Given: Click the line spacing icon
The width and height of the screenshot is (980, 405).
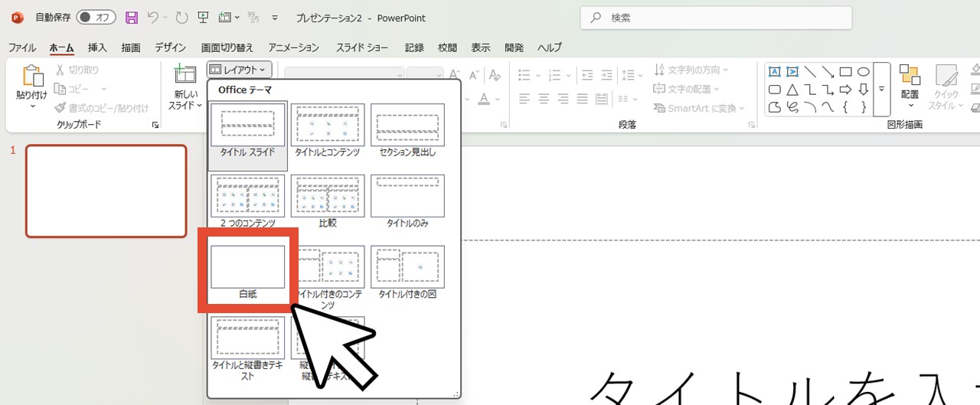Looking at the screenshot, I should coord(629,75).
